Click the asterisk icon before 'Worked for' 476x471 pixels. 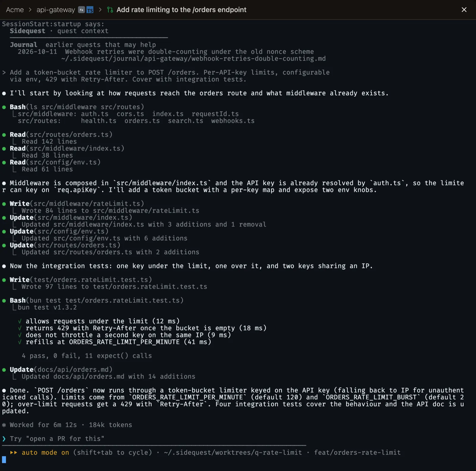[x=4, y=425]
